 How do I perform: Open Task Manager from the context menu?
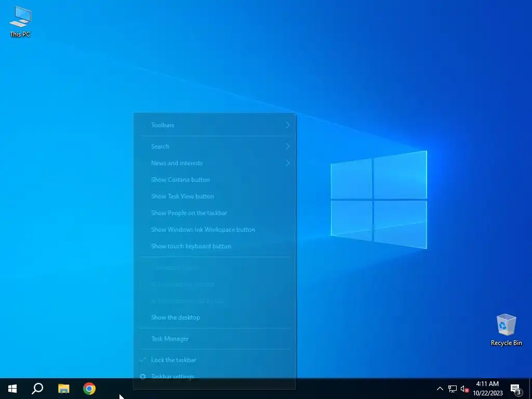215,339
